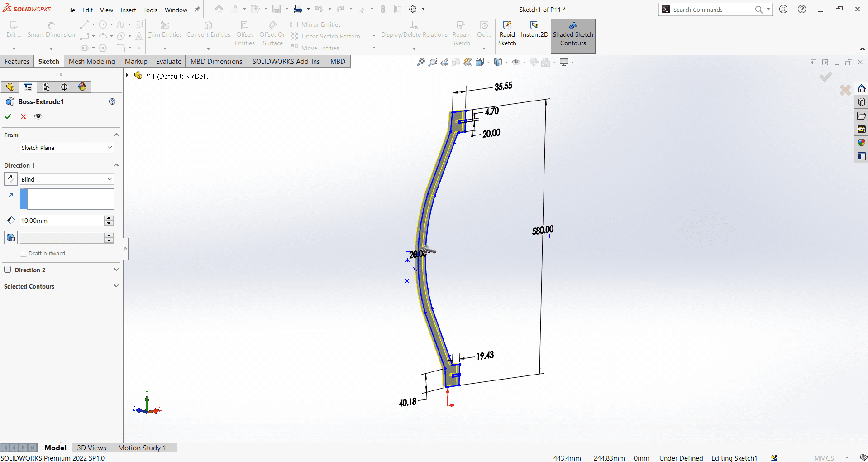The height and width of the screenshot is (462, 868).
Task: Open the Design Library task pane icon
Action: tap(861, 102)
